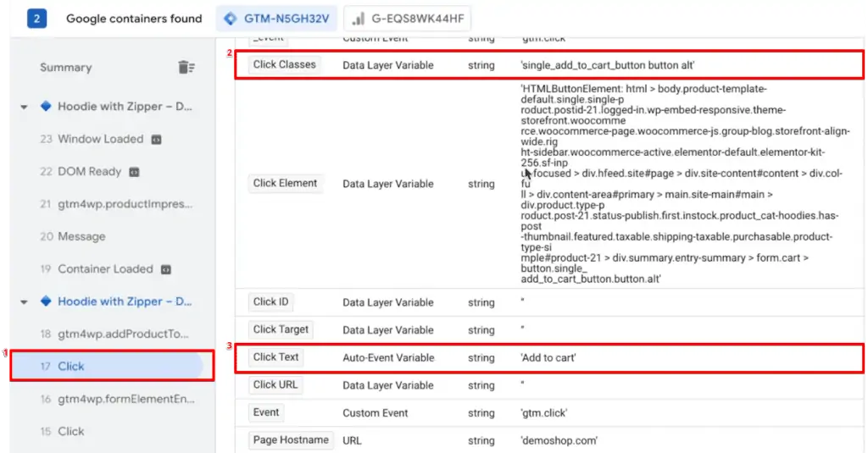
Task: Click the 'single_add_to_cart_button button alt' value
Action: [607, 65]
